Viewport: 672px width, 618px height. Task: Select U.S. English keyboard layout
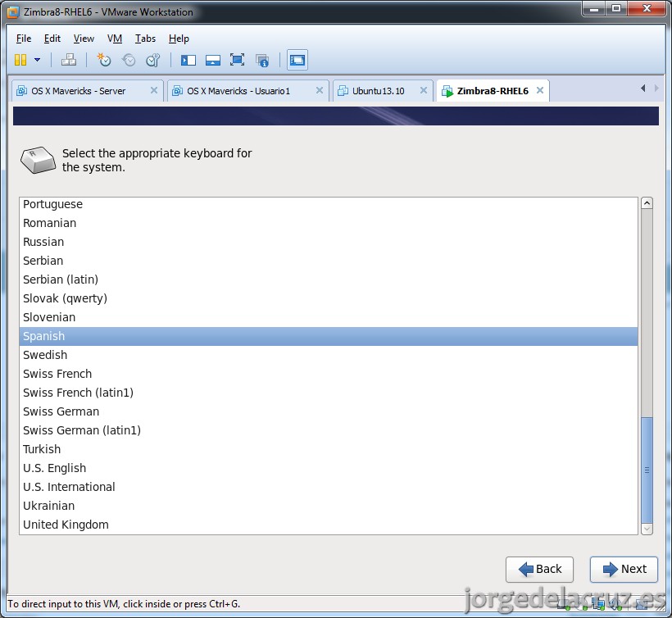[x=329, y=468]
